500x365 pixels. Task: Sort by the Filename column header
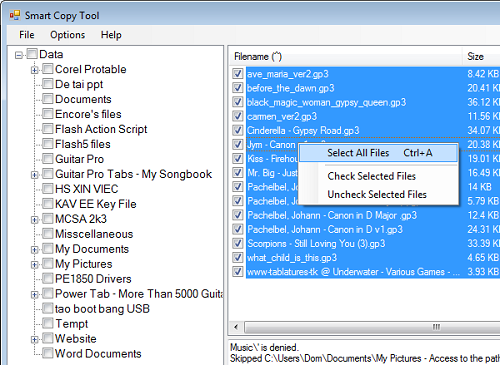pos(346,57)
